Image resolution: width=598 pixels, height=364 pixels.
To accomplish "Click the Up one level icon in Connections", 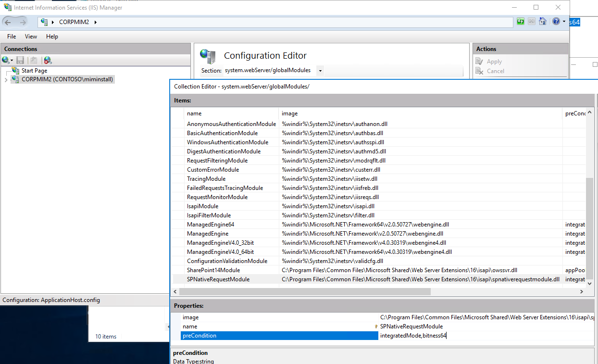I will tap(34, 60).
